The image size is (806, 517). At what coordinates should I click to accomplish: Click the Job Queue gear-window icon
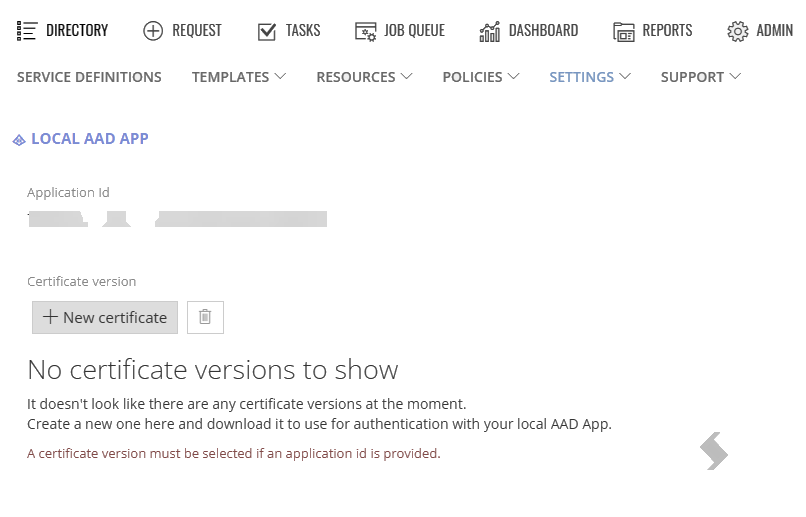365,31
